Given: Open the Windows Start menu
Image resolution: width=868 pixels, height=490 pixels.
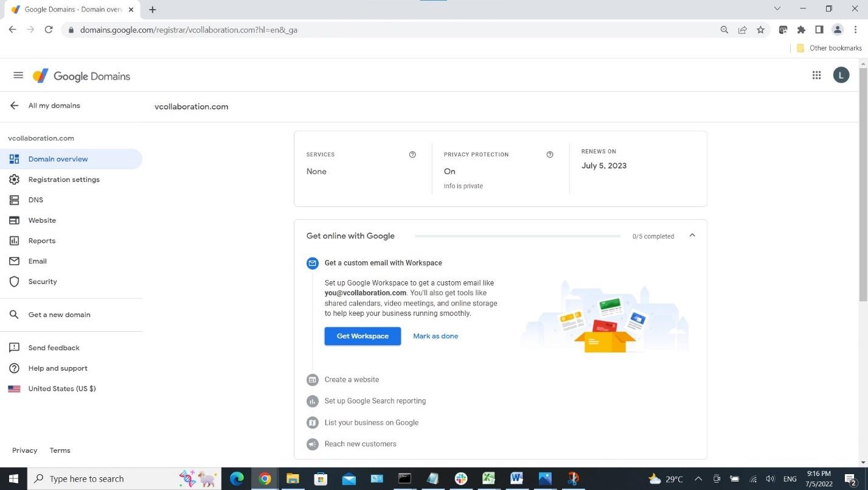Looking at the screenshot, I should pos(13,478).
